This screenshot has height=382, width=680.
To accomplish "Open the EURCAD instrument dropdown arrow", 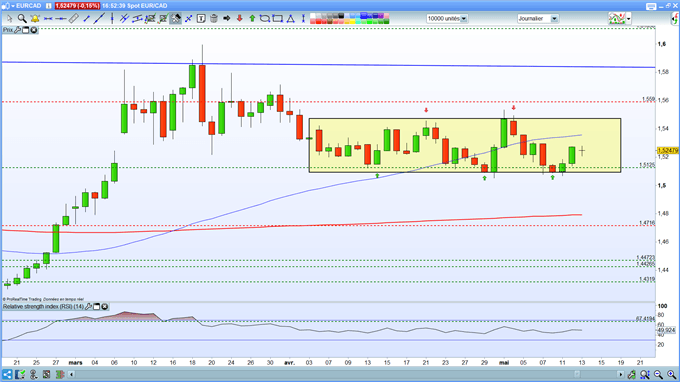I will click(x=13, y=6).
